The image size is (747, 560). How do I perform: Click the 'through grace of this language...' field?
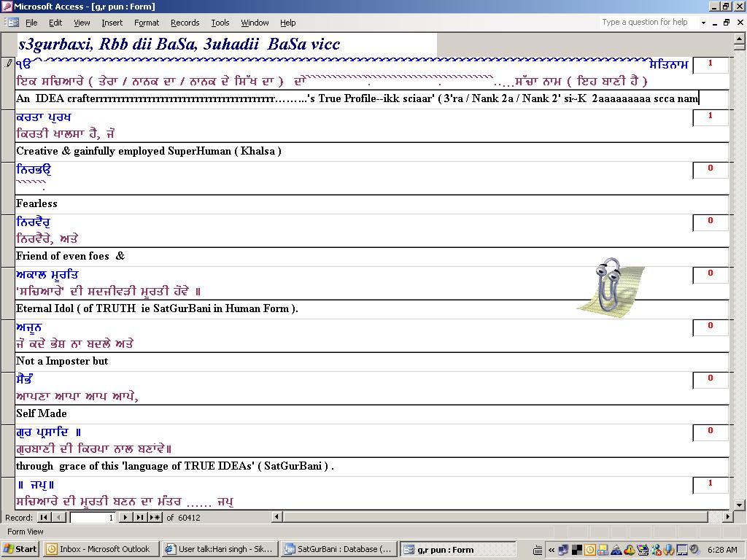click(372, 466)
